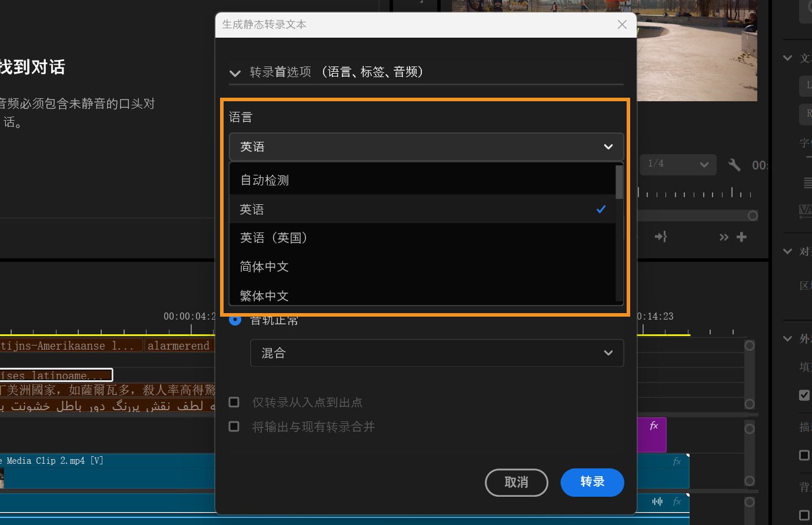Viewport: 812px width, 525px height.
Task: Click the double-chevron overflow icon in the monitor
Action: (x=723, y=237)
